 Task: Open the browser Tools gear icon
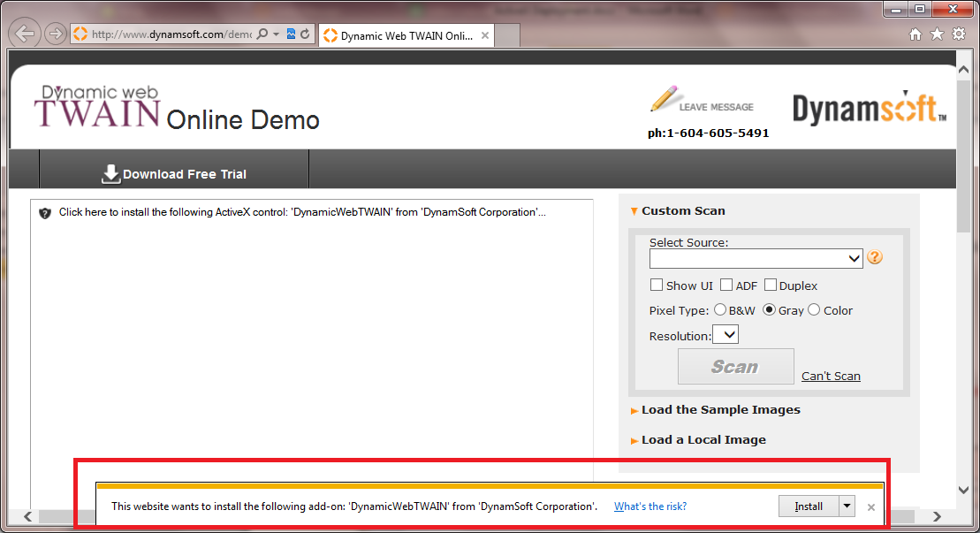click(959, 34)
